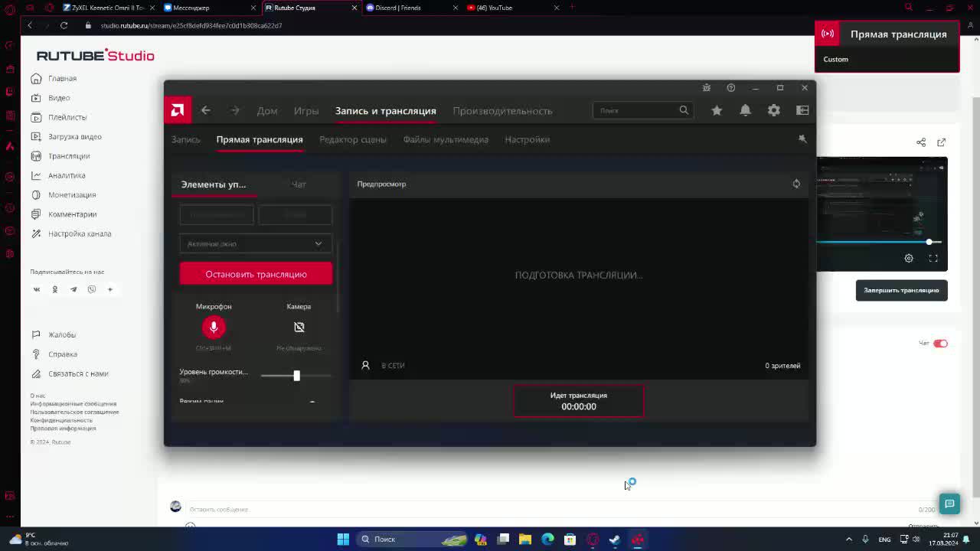Refresh the stream preview
The width and height of the screenshot is (980, 551).
[x=796, y=184]
